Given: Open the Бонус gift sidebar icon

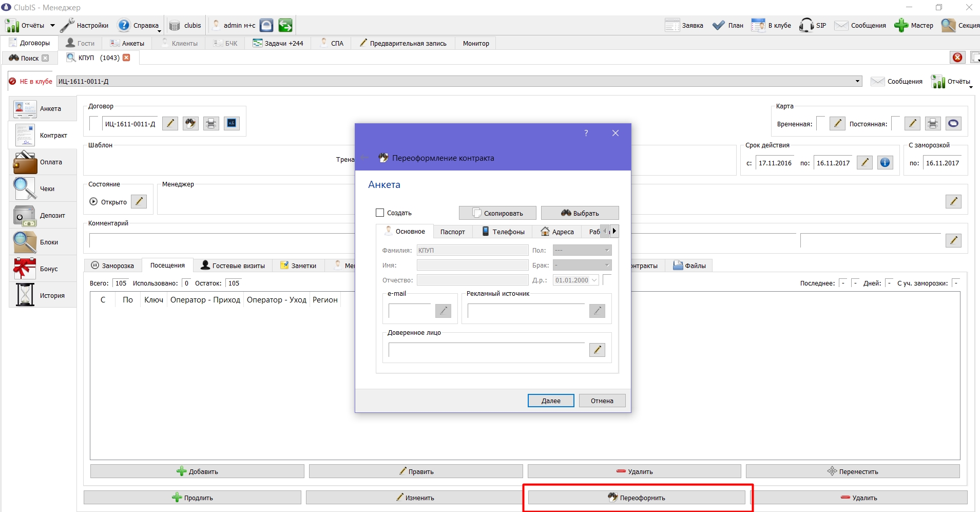Looking at the screenshot, I should pos(25,269).
